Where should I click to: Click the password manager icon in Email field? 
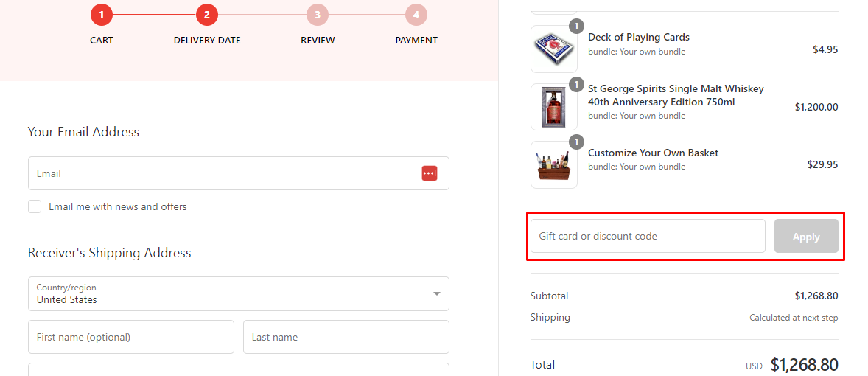point(430,173)
